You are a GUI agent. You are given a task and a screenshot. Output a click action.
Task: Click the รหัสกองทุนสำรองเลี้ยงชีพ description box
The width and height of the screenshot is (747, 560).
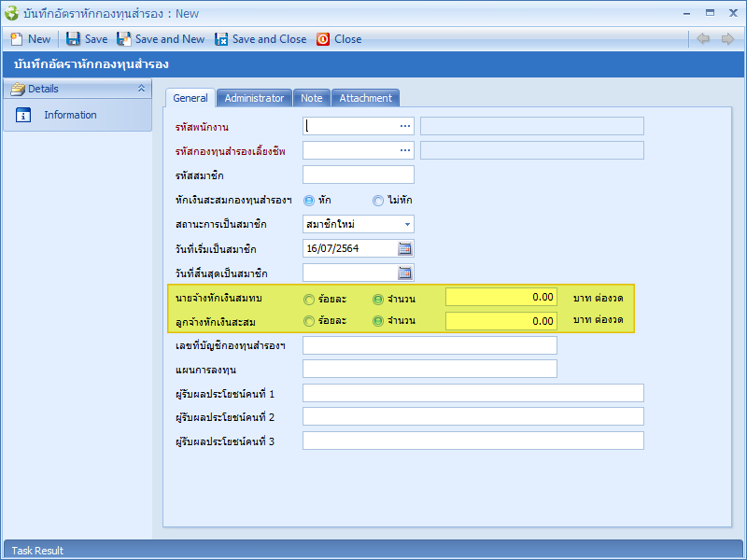click(x=532, y=150)
